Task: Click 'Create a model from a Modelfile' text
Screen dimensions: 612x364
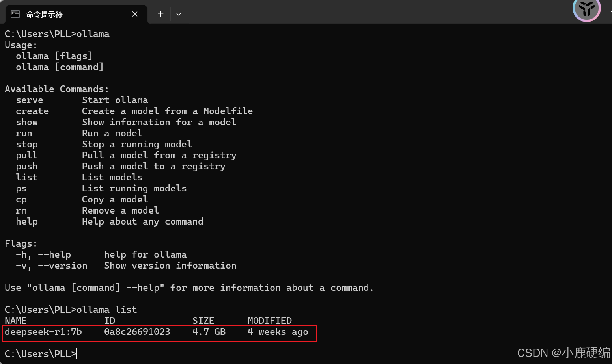Action: coord(168,111)
